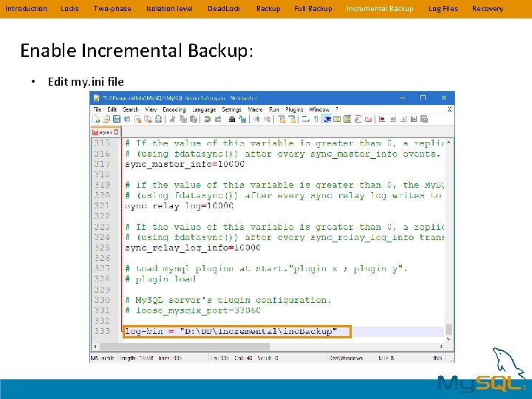Click the Undo toolbar icon

208,119
